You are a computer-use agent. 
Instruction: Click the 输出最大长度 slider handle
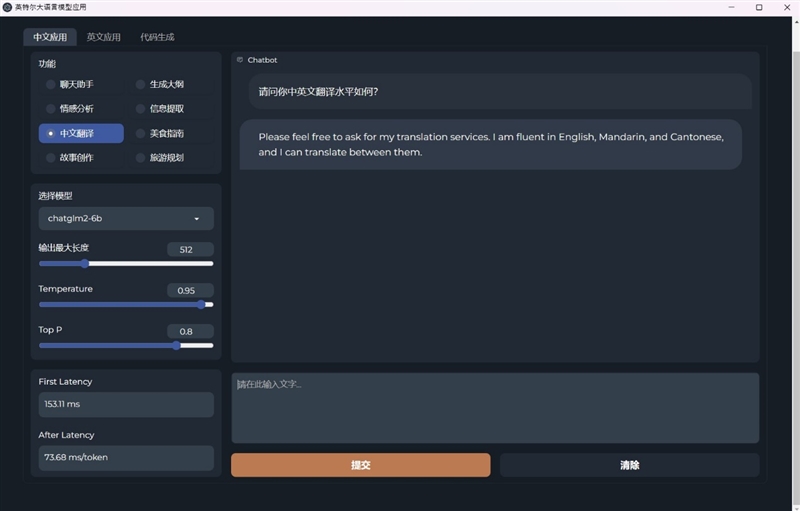(x=85, y=264)
